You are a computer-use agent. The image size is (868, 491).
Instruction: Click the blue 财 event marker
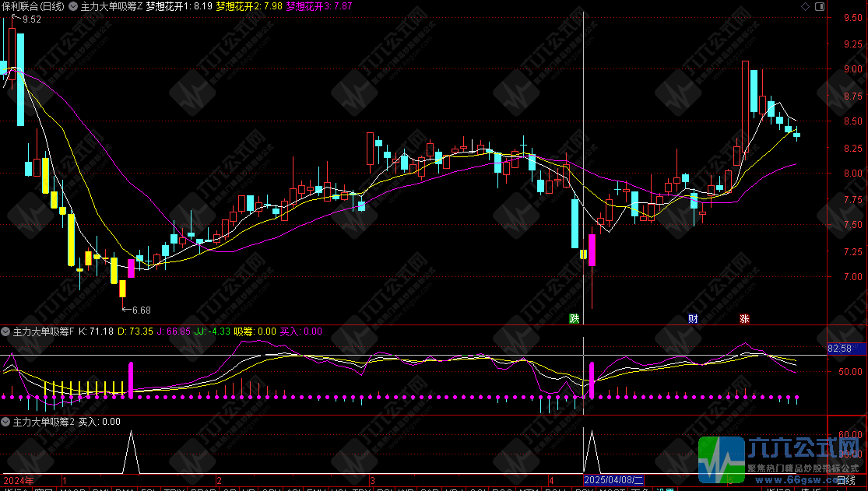693,318
